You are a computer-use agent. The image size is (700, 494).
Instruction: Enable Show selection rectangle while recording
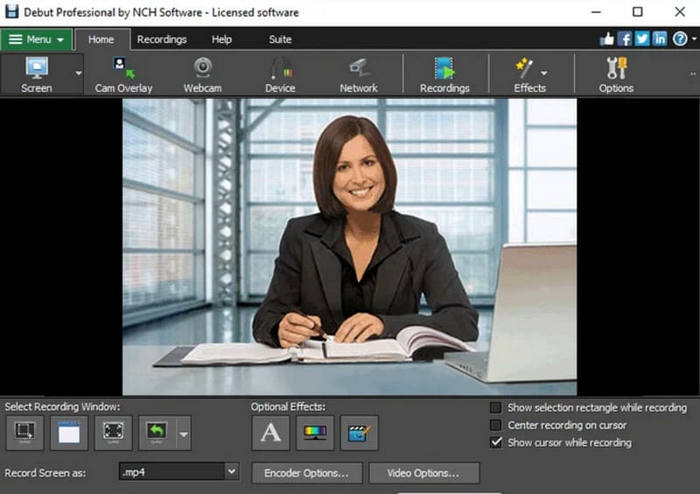[x=496, y=408]
